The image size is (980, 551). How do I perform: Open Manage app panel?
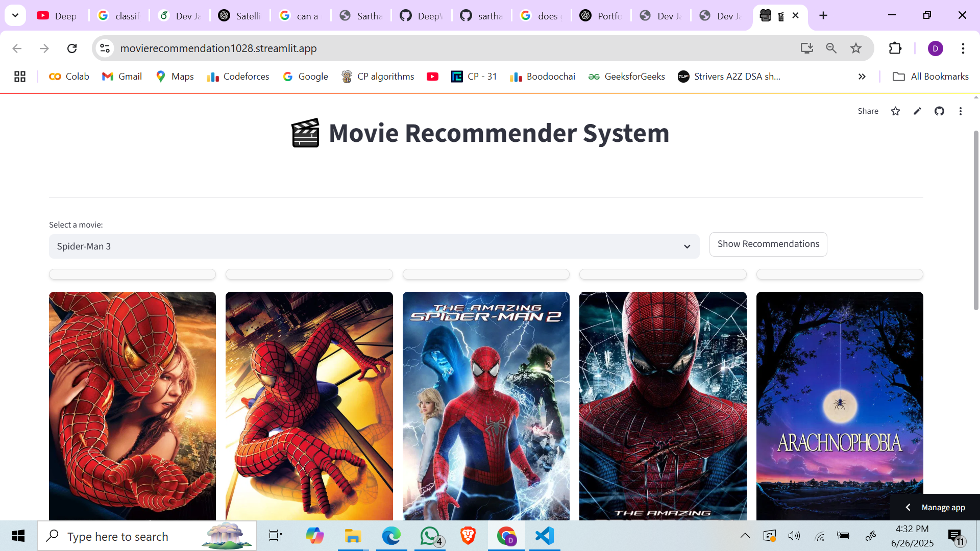click(x=935, y=507)
